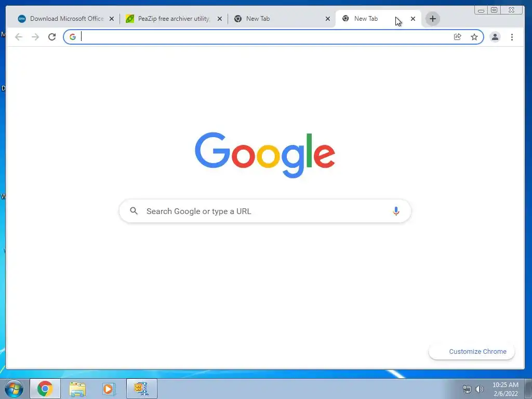Share this page via the share icon
The height and width of the screenshot is (399, 532).
point(457,37)
